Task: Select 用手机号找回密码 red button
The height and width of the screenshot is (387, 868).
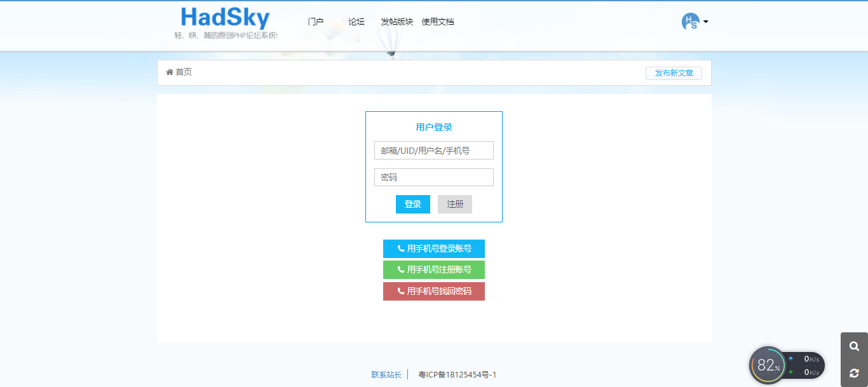Action: point(434,292)
